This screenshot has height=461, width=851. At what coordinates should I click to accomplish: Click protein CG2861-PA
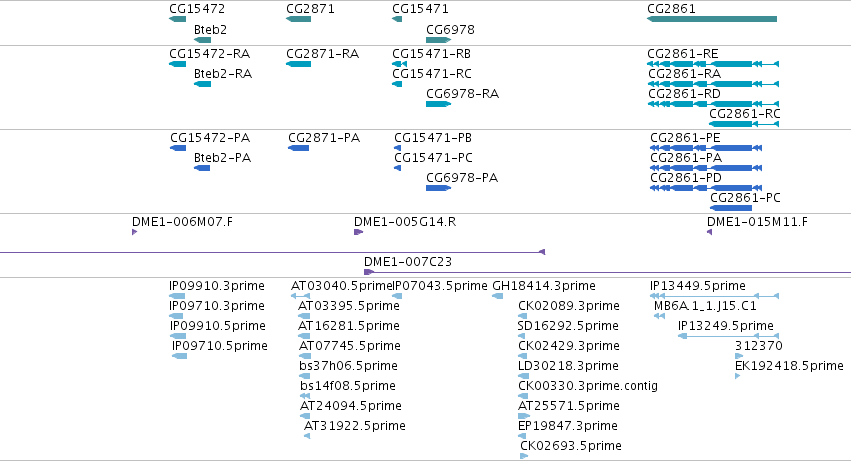point(686,158)
